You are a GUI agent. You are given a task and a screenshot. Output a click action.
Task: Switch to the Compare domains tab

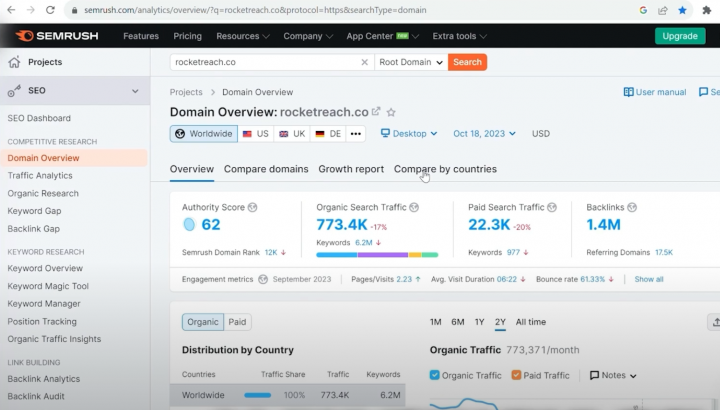pyautogui.click(x=265, y=169)
